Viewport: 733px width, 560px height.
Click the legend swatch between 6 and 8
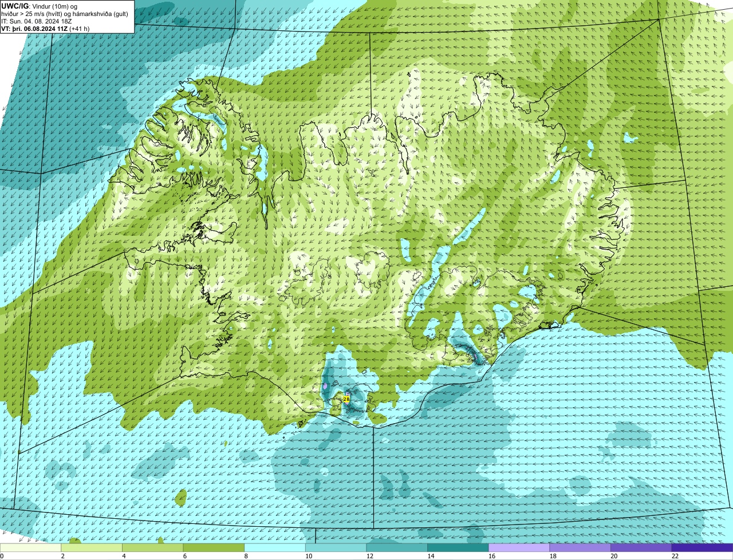[x=214, y=548]
